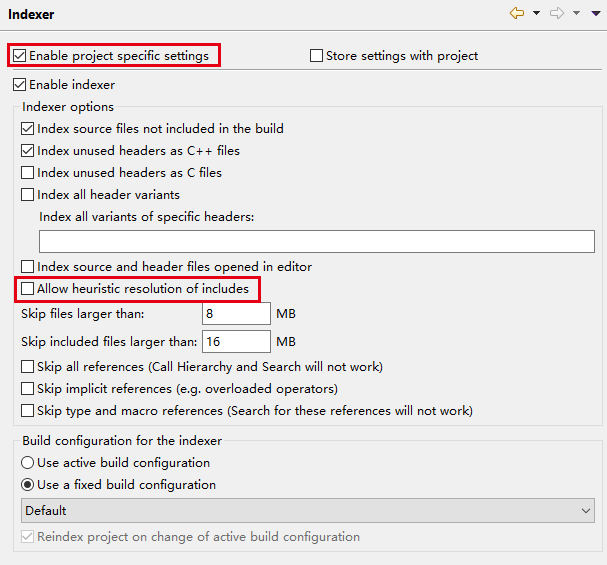Enable Allow heuristic resolution of includes
Screen dimensions: 607x565
click(28, 289)
